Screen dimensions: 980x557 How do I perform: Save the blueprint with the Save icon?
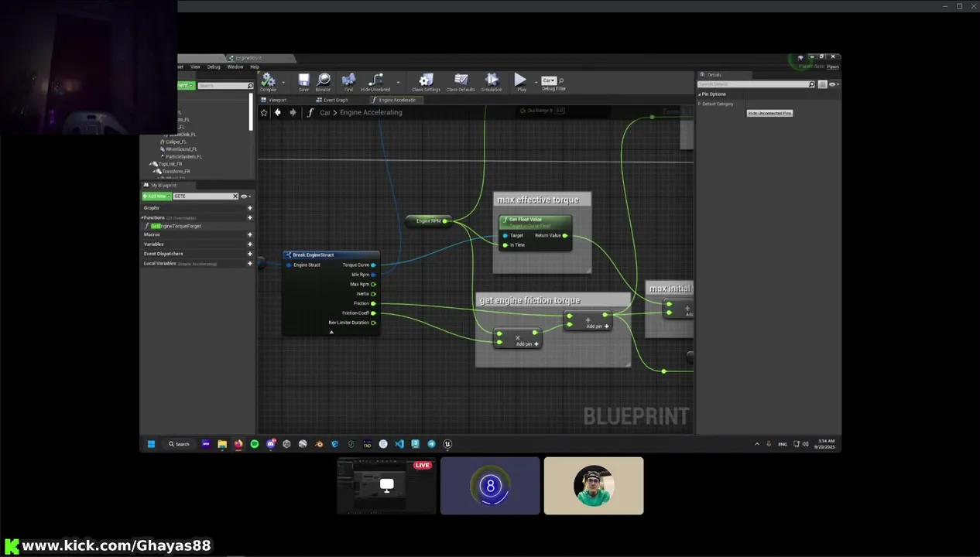pos(303,81)
